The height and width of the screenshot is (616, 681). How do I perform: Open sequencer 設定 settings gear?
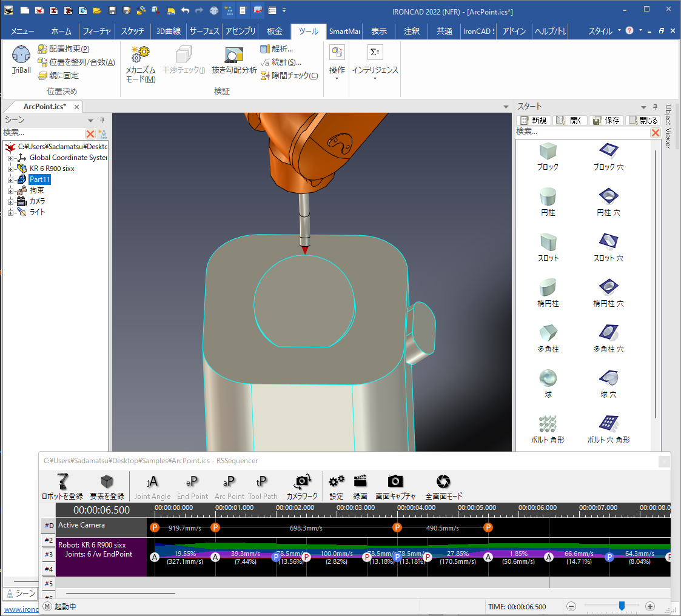(x=337, y=483)
